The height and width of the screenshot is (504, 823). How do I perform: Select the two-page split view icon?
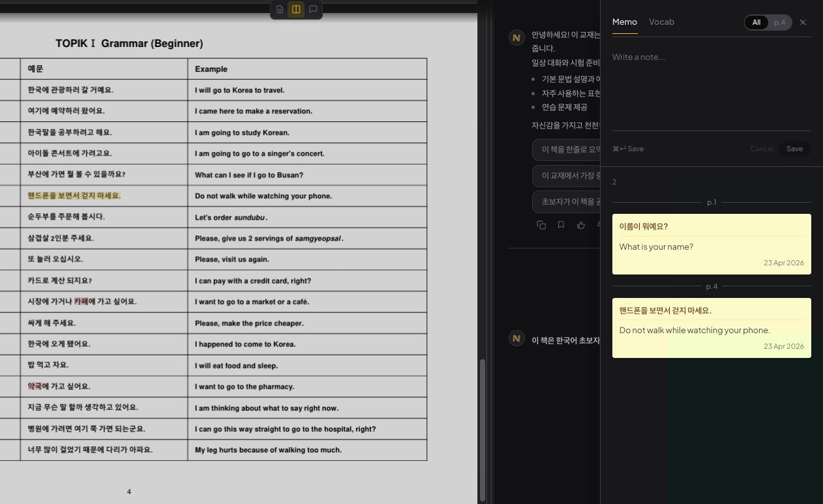point(296,9)
